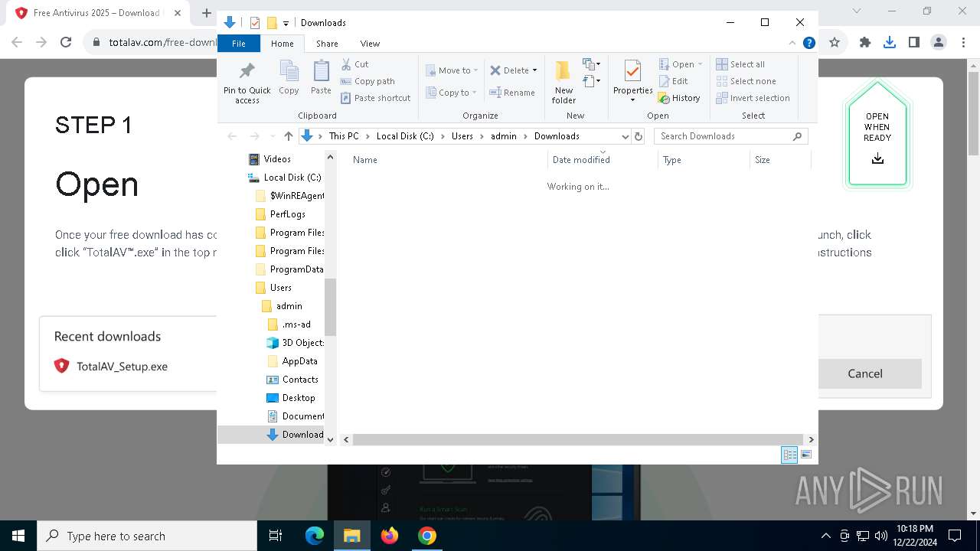Focus the Search Downloads field
The image size is (980, 551).
click(x=730, y=136)
